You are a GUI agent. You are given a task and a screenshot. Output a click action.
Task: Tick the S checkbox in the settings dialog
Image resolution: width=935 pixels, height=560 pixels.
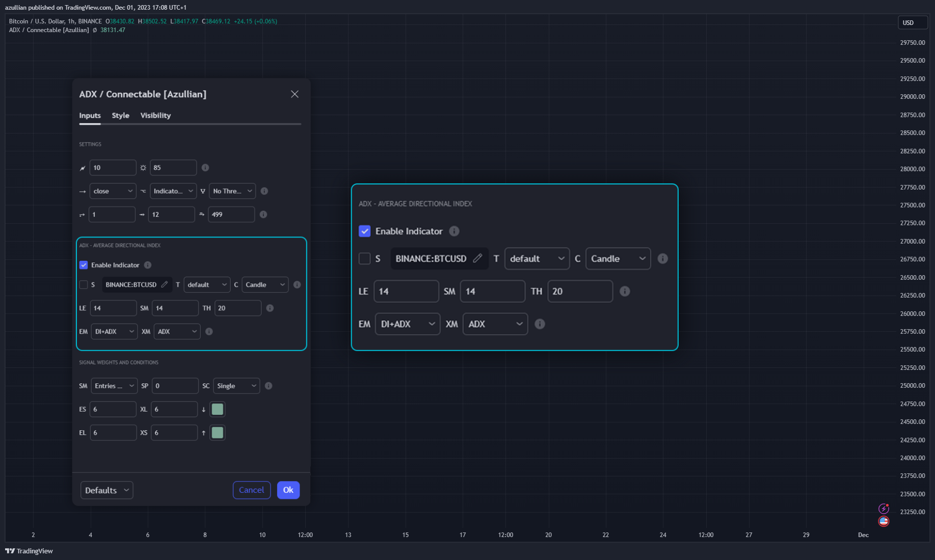click(x=84, y=285)
